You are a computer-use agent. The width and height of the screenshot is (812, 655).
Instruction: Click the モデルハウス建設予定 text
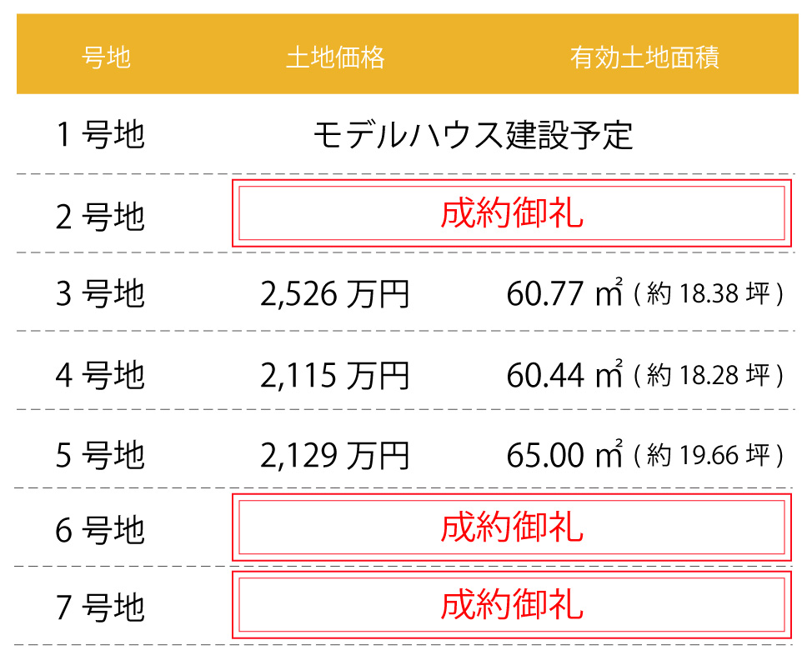pyautogui.click(x=473, y=134)
